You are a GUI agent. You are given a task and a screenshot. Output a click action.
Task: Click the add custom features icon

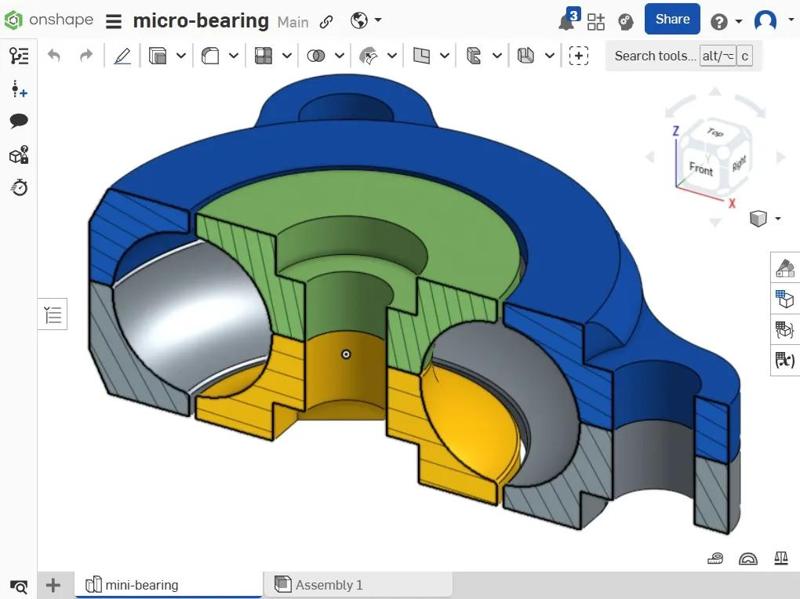click(579, 56)
